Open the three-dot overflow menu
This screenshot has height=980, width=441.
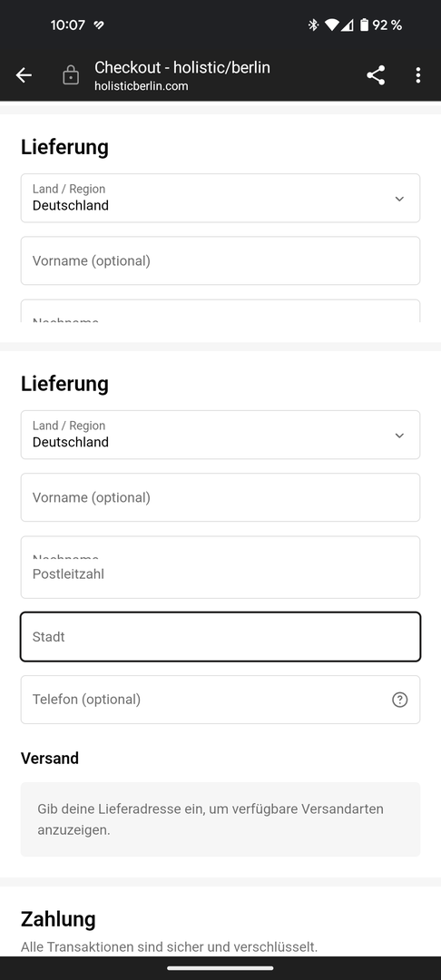tap(418, 75)
